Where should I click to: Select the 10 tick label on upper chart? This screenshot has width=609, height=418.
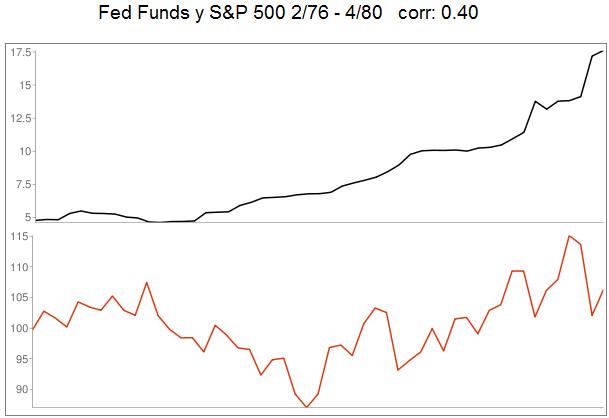click(x=21, y=151)
